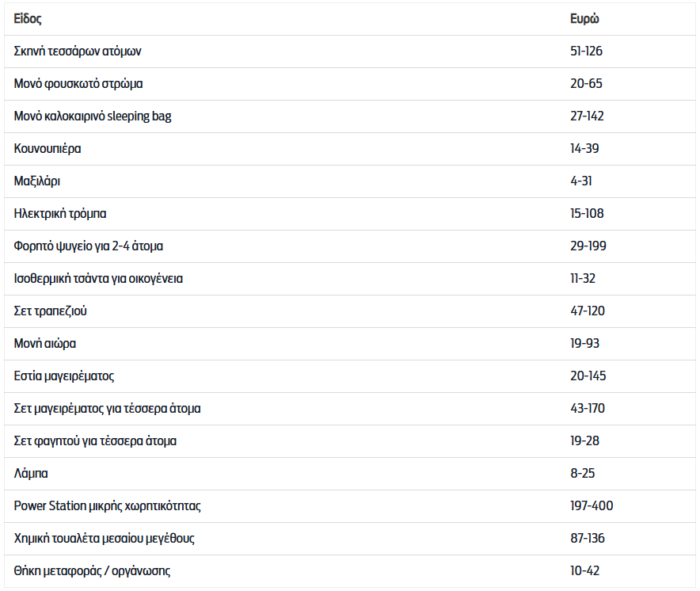
Task: Click the Λάμπα row label
Action: [x=31, y=474]
